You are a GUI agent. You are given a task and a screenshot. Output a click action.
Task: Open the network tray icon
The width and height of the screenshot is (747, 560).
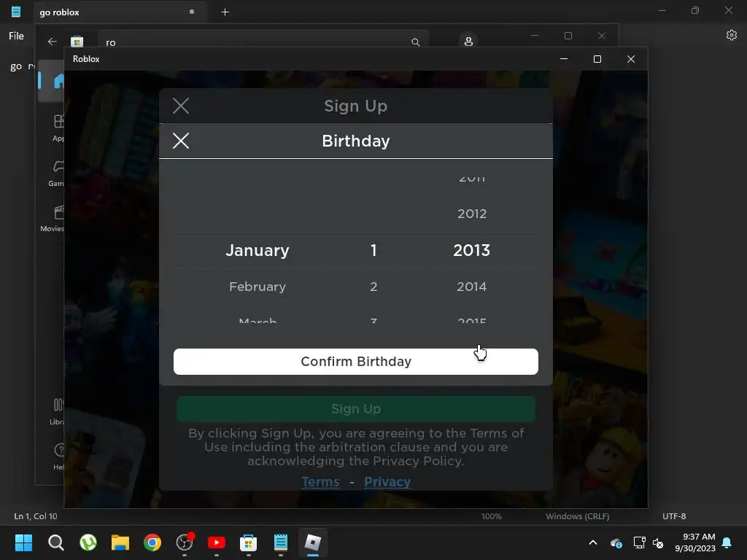[x=639, y=542]
